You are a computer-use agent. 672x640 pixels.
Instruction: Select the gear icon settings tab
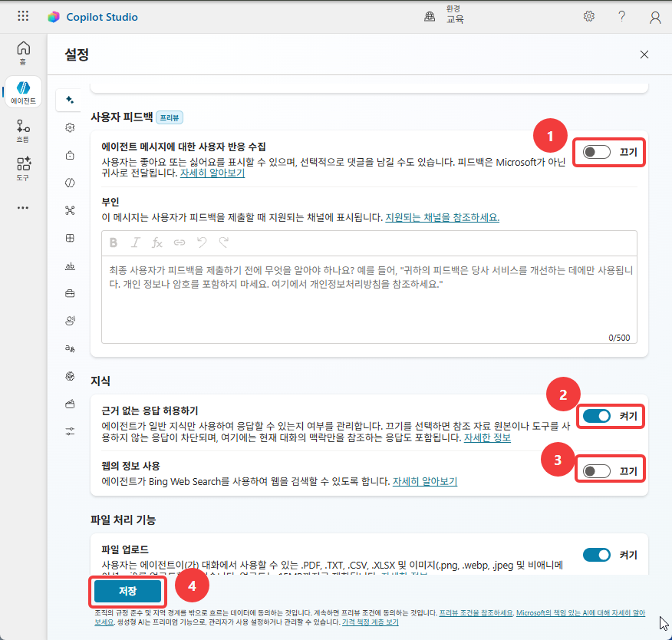click(x=70, y=127)
